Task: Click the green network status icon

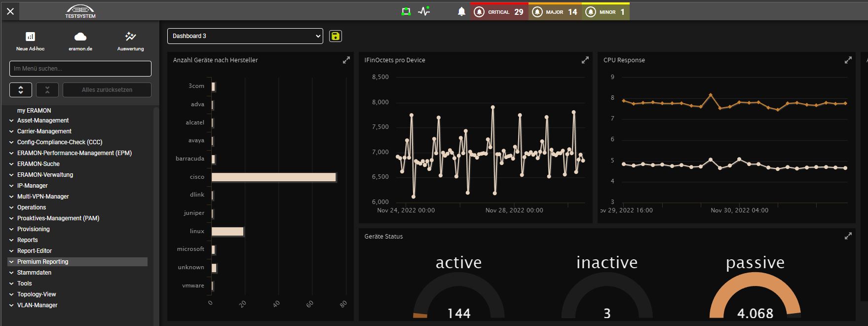Action: pyautogui.click(x=406, y=11)
